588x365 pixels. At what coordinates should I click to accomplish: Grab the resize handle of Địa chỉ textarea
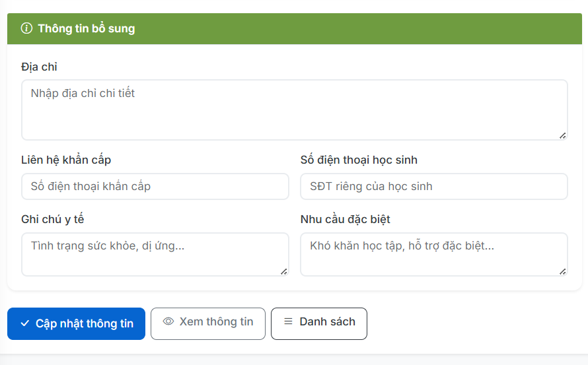tap(562, 135)
